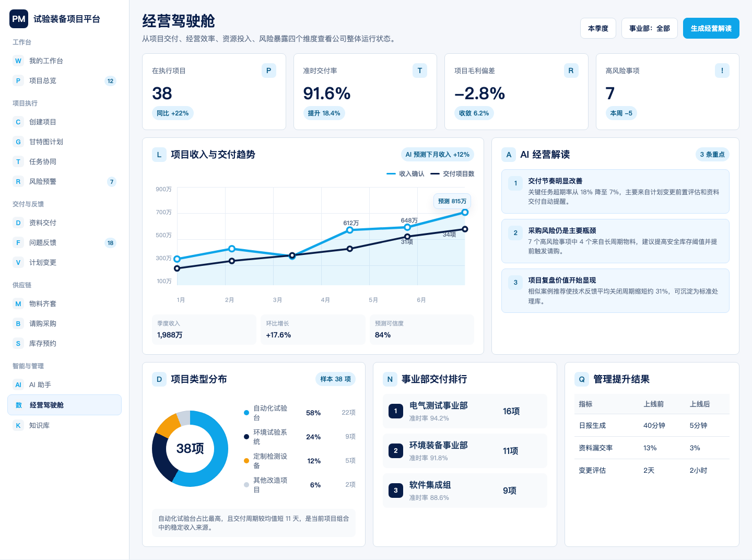Click the L icon of 项目收入与交付趋势 panel
This screenshot has width=752, height=560.
(159, 155)
